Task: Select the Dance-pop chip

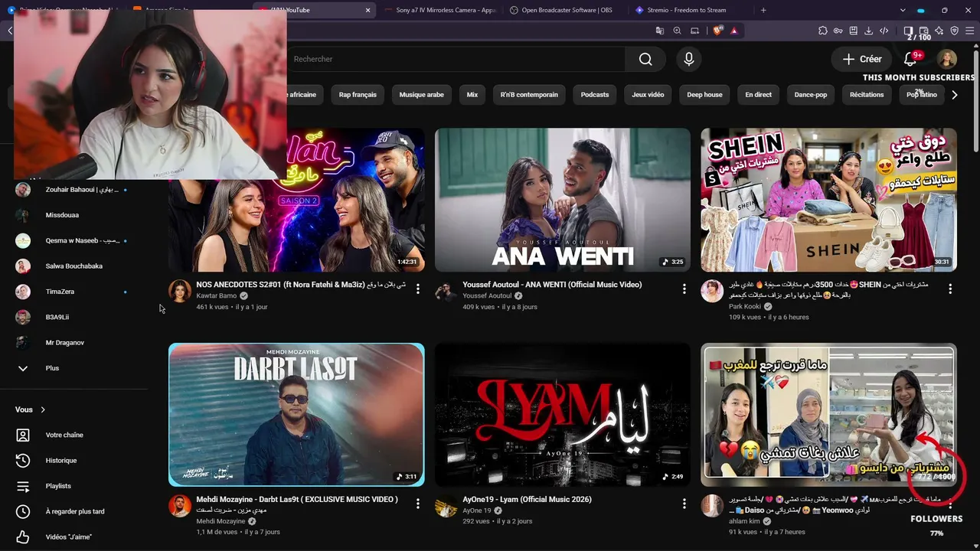Action: click(x=811, y=95)
